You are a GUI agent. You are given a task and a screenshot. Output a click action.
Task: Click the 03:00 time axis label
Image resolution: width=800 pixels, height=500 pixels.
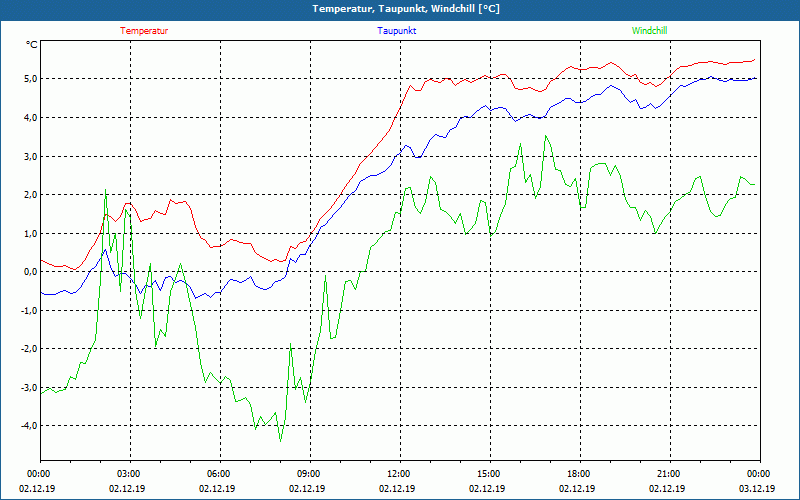130,474
